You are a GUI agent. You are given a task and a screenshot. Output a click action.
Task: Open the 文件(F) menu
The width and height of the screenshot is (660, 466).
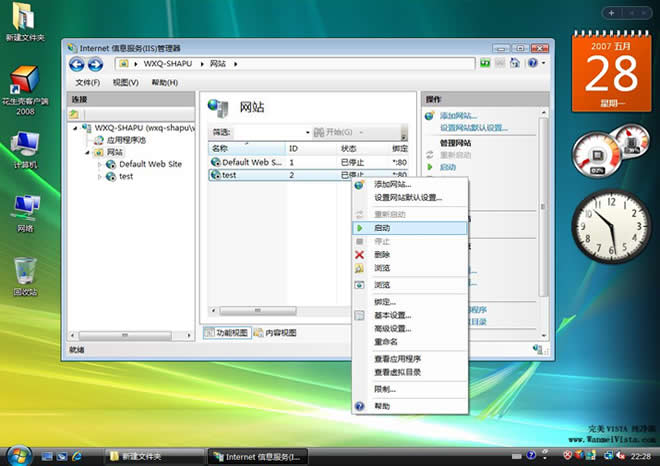click(87, 82)
